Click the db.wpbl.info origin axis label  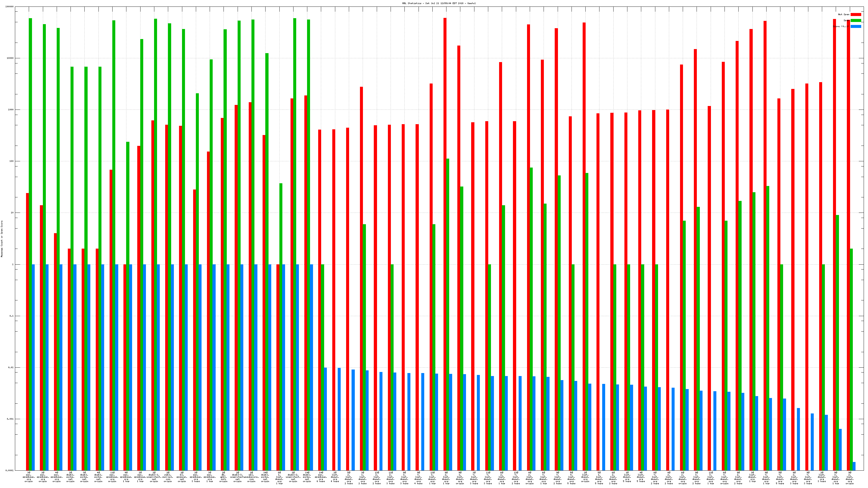pos(224,477)
